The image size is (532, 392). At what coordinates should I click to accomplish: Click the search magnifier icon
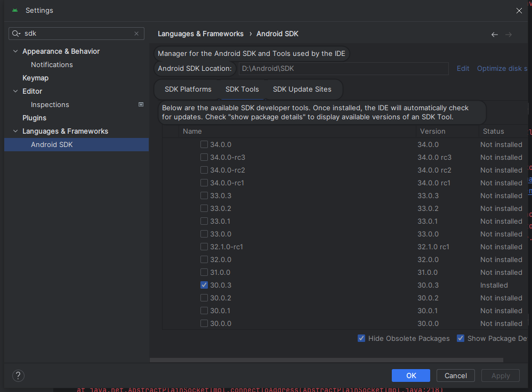click(17, 34)
